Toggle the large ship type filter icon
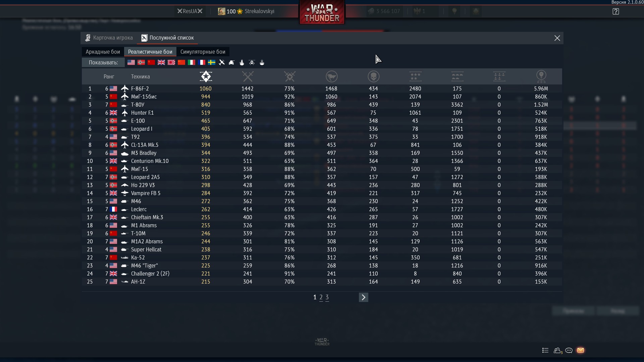The width and height of the screenshot is (644, 362). point(242,62)
